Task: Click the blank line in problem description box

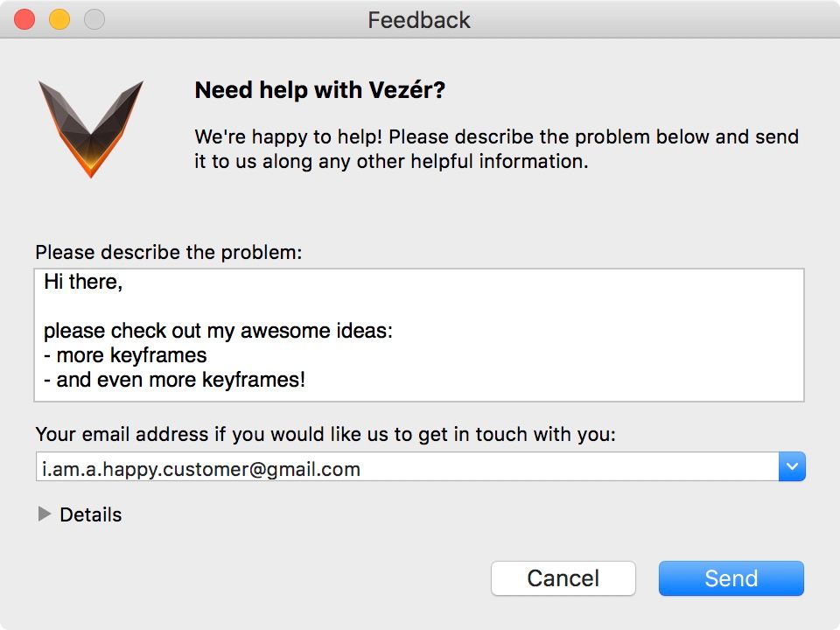Action: (419, 306)
